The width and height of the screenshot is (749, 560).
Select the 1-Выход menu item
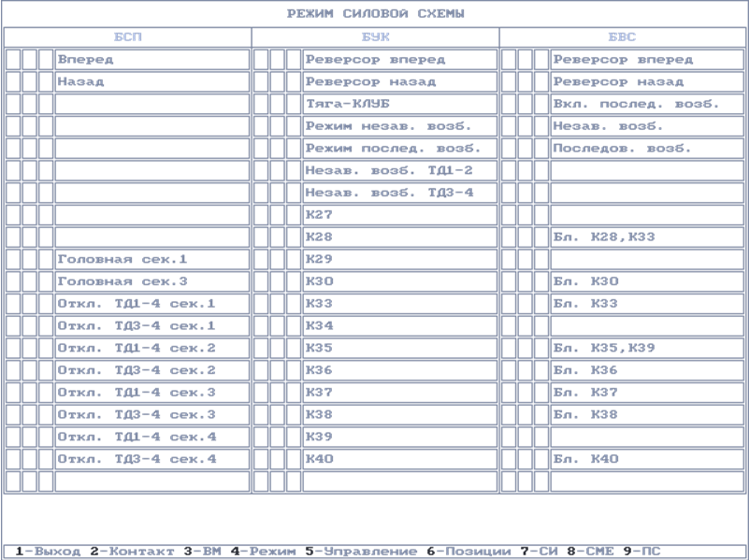(x=48, y=552)
